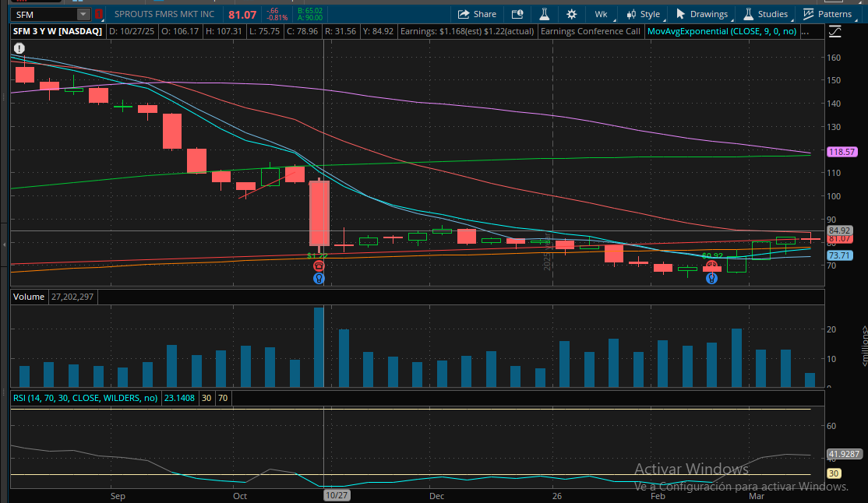Image resolution: width=868 pixels, height=503 pixels.
Task: Click the Dec label on time axis
Action: (x=437, y=496)
